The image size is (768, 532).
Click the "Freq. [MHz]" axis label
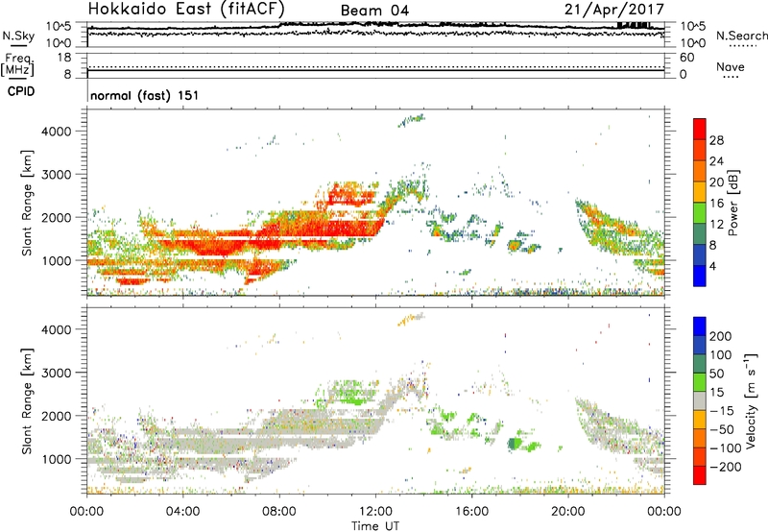click(x=17, y=65)
